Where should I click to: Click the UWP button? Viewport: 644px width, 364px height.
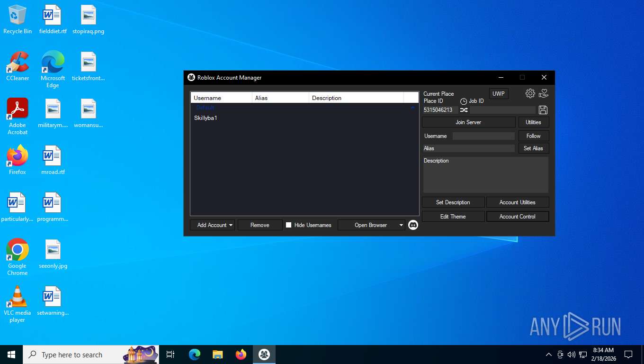click(x=499, y=93)
